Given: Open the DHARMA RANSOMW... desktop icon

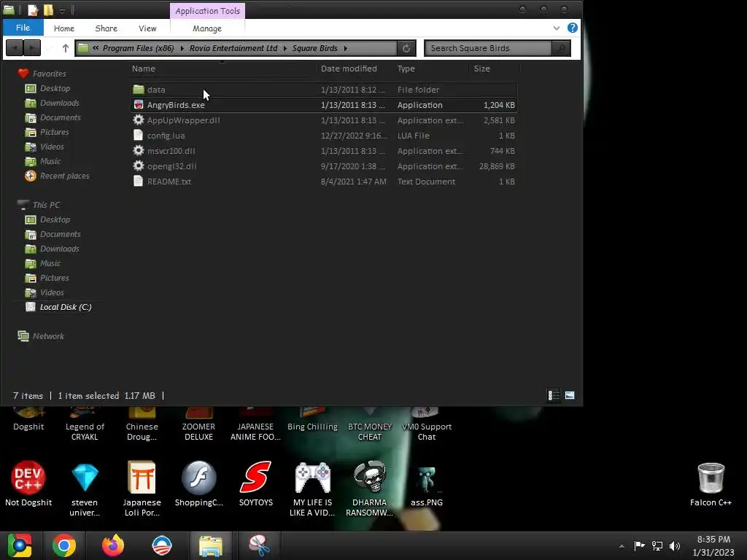Looking at the screenshot, I should tap(370, 489).
